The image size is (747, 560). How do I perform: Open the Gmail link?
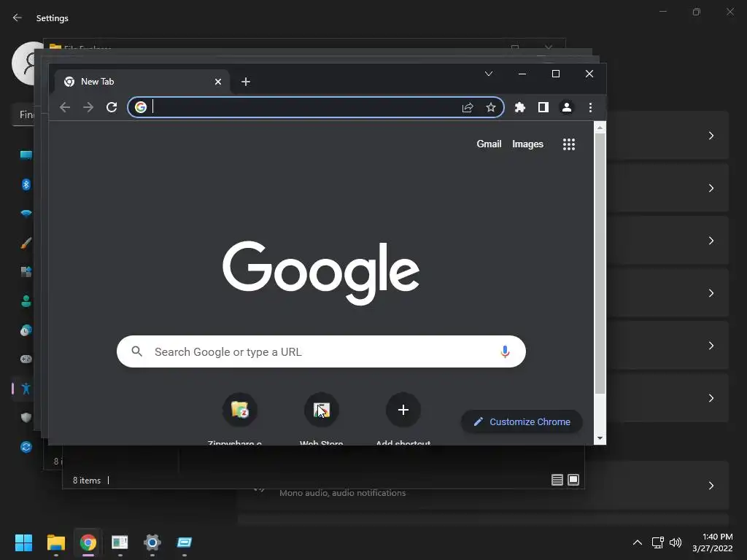[x=489, y=144]
